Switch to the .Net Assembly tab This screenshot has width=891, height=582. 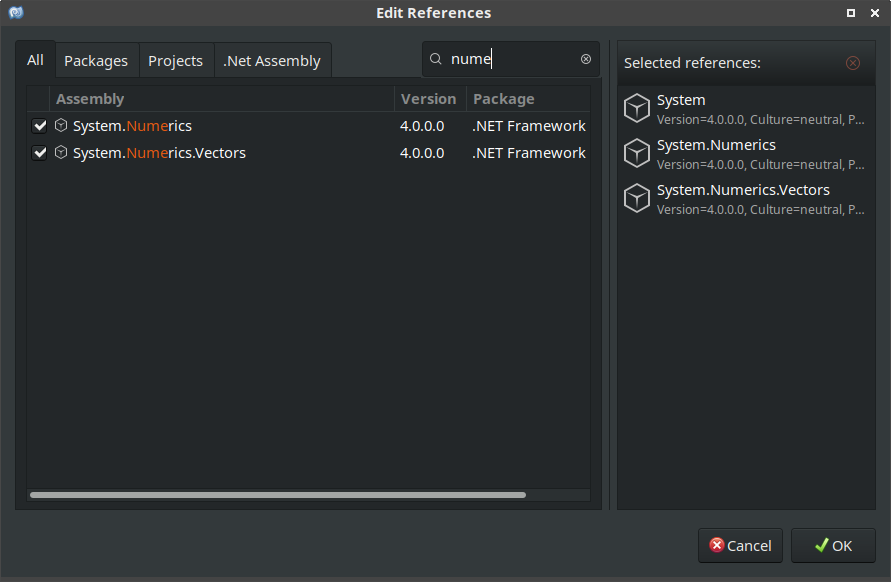(272, 61)
